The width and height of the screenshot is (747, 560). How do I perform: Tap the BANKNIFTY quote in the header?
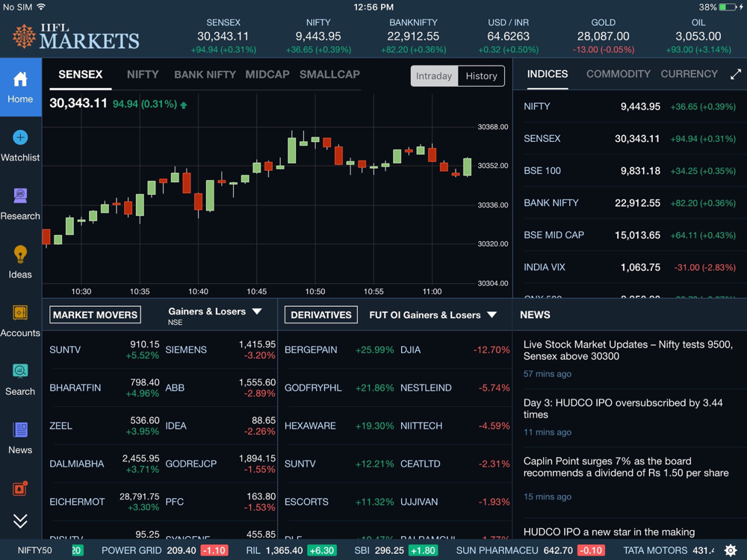pyautogui.click(x=413, y=36)
